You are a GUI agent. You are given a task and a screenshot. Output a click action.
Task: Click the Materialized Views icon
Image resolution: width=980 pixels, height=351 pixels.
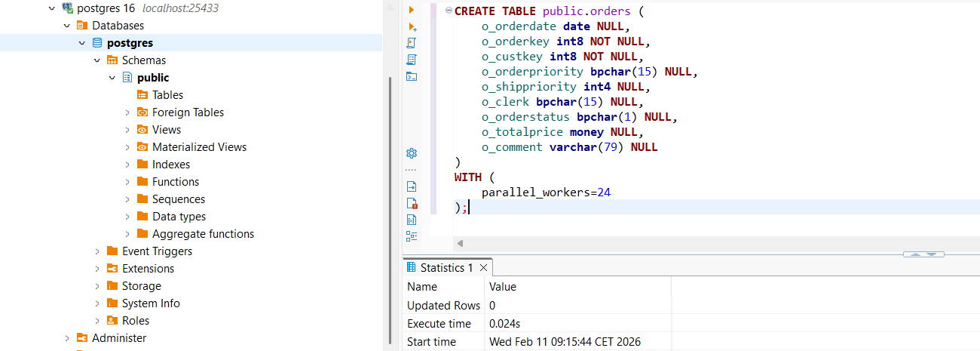click(142, 147)
